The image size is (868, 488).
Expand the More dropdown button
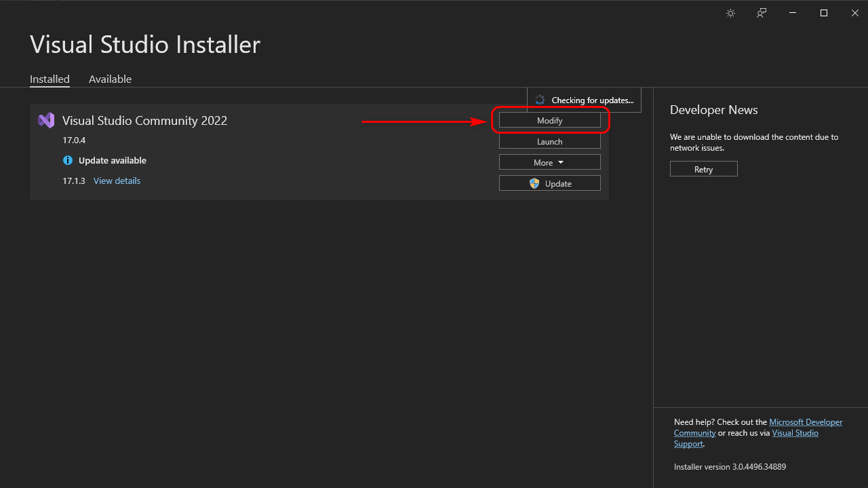(x=550, y=162)
